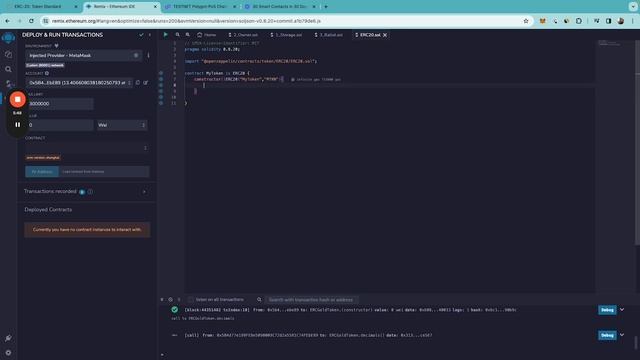Screen dimensions: 640x360
Task: Click the Transactions recorded count badge
Action: [82, 192]
